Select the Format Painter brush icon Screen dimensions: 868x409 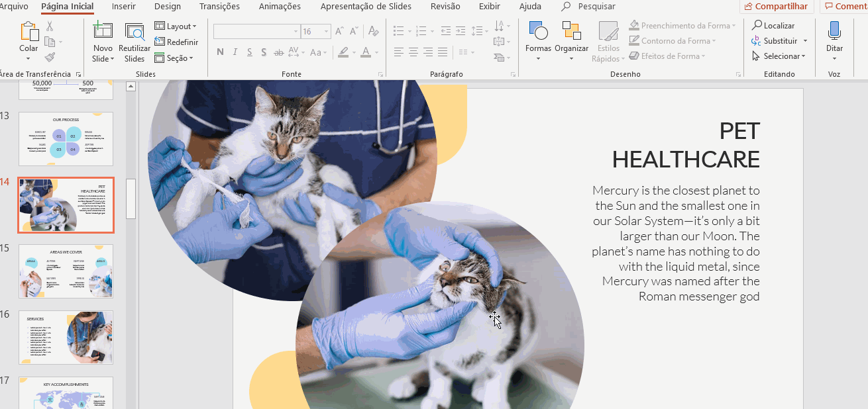pyautogui.click(x=50, y=57)
